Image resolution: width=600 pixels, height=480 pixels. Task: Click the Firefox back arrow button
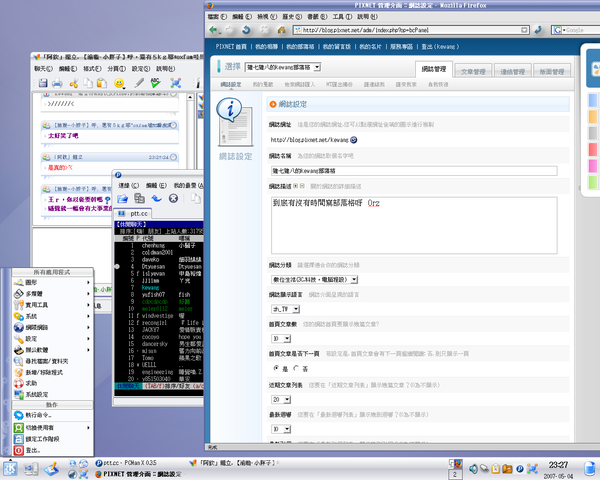coord(214,30)
